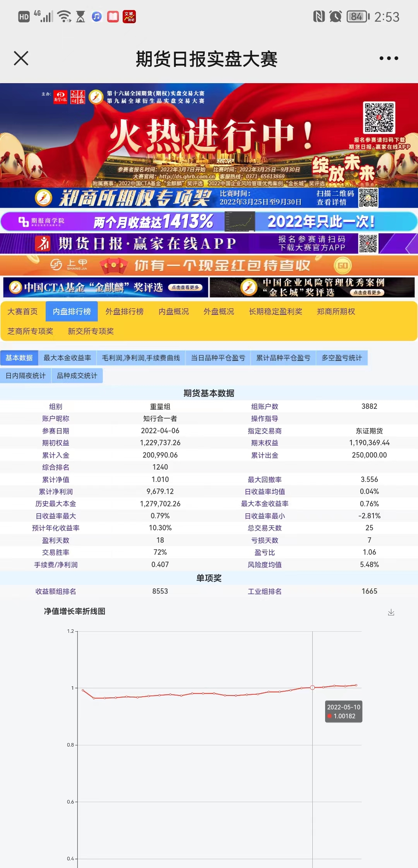Open the 期报商学院 1413% banner

(209, 221)
